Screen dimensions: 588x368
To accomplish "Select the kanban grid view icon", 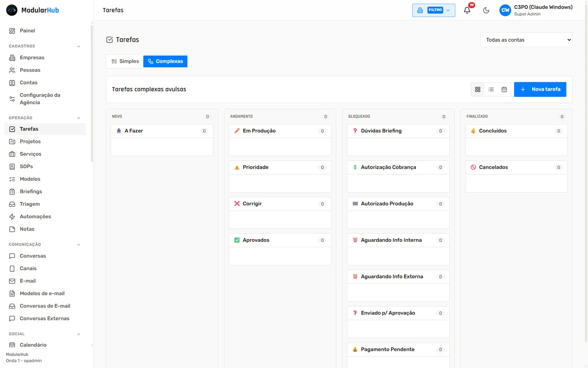I will pos(478,90).
